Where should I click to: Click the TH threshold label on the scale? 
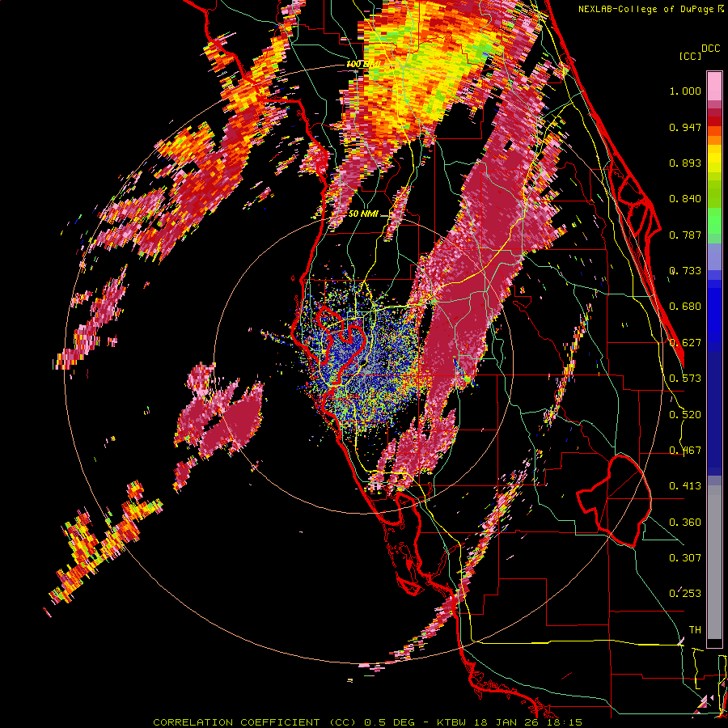click(695, 630)
